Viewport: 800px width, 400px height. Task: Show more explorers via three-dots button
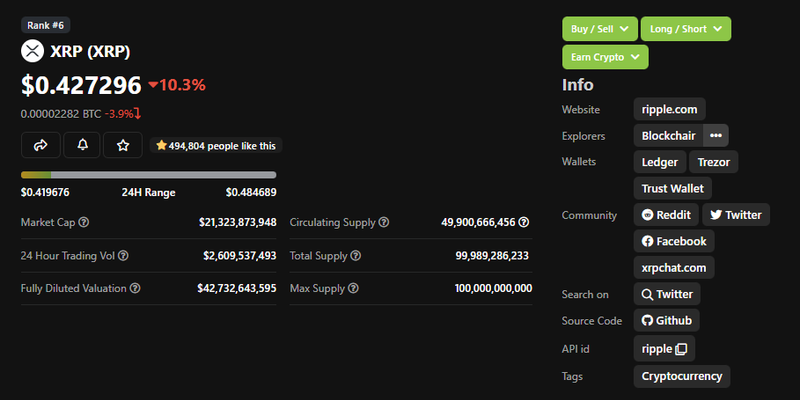point(715,135)
